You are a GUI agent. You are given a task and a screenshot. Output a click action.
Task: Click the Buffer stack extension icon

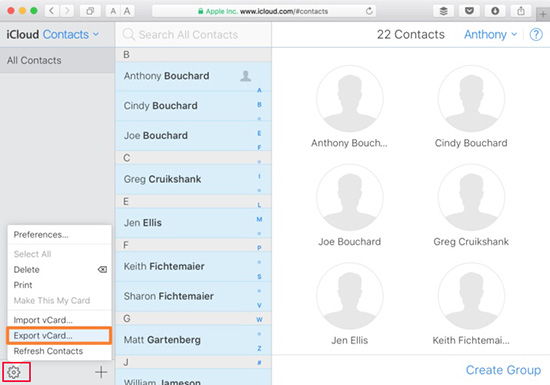[x=444, y=11]
